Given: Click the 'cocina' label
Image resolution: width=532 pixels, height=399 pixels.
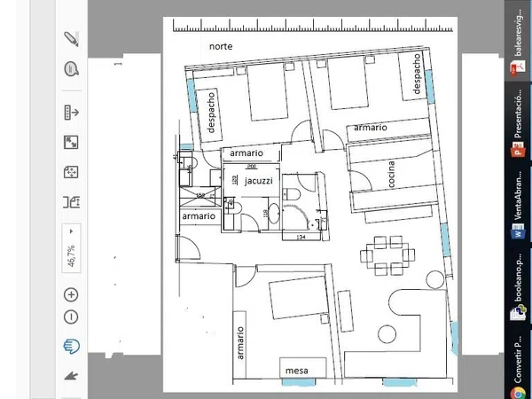Looking at the screenshot, I should click(x=391, y=175).
